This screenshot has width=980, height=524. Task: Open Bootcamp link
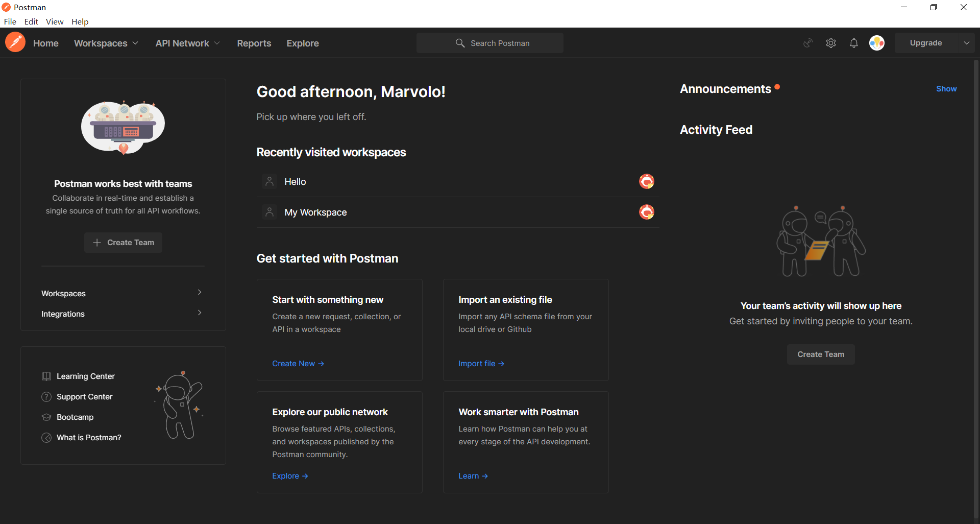pyautogui.click(x=75, y=417)
